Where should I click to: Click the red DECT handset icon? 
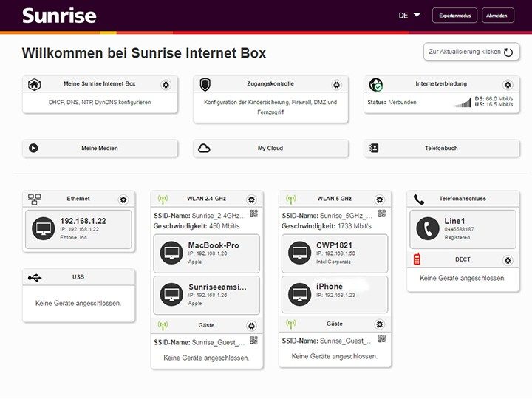click(417, 259)
